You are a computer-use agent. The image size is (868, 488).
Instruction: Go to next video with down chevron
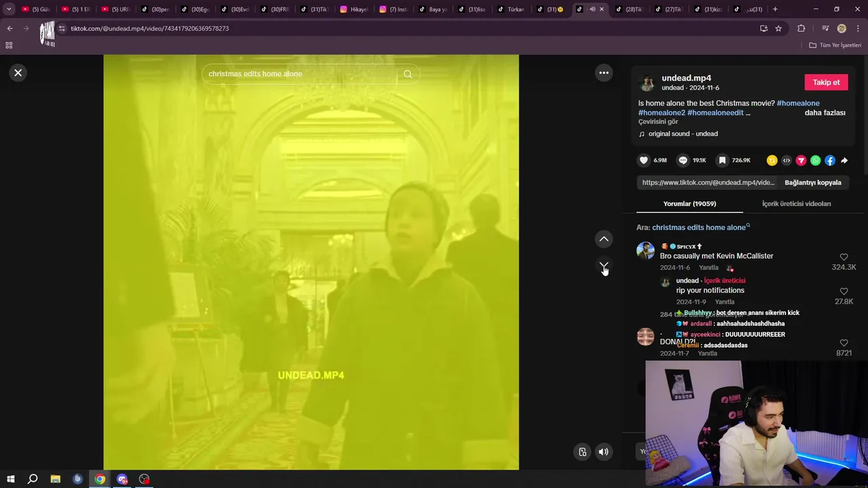coord(604,266)
